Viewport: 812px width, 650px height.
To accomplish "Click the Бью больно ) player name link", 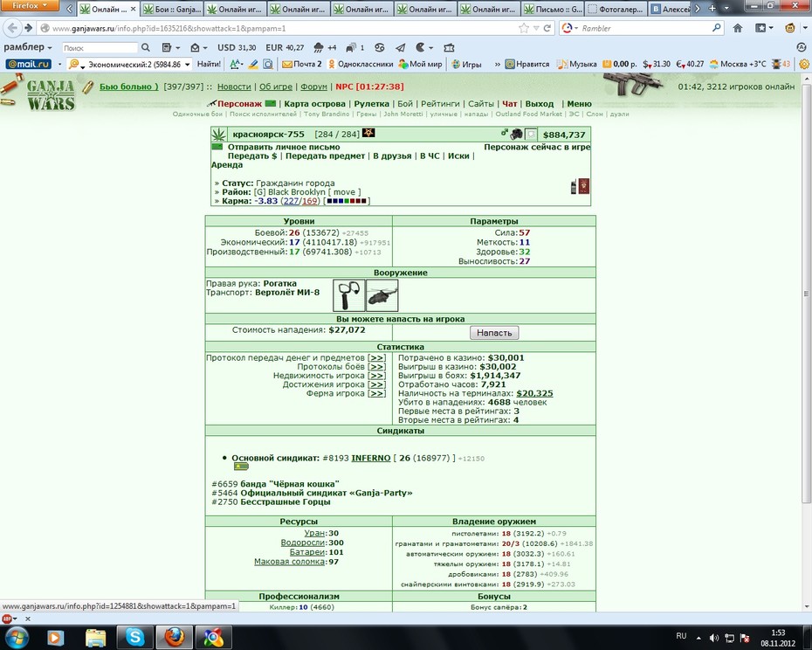I will [129, 86].
